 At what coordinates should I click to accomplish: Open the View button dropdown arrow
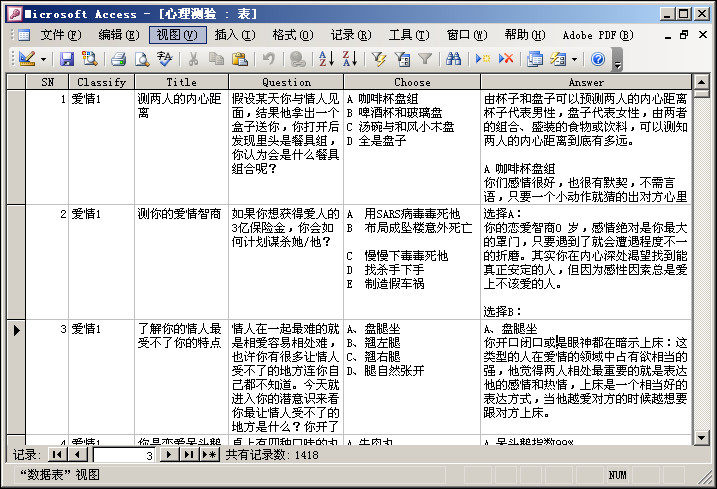pyautogui.click(x=43, y=59)
